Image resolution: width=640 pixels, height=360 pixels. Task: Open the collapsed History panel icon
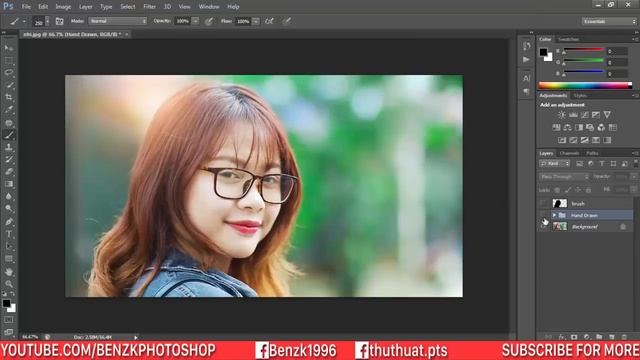point(527,46)
